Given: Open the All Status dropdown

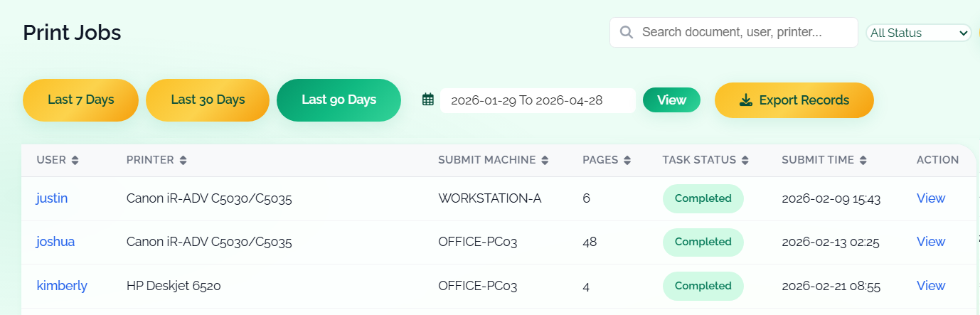Looking at the screenshot, I should [919, 33].
